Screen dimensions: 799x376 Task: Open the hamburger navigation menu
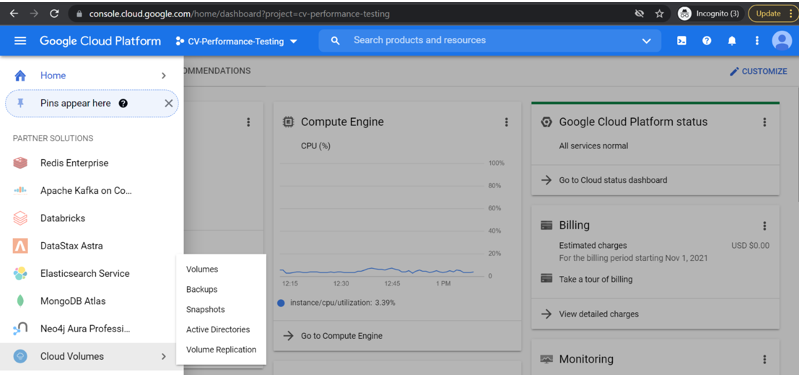tap(20, 41)
